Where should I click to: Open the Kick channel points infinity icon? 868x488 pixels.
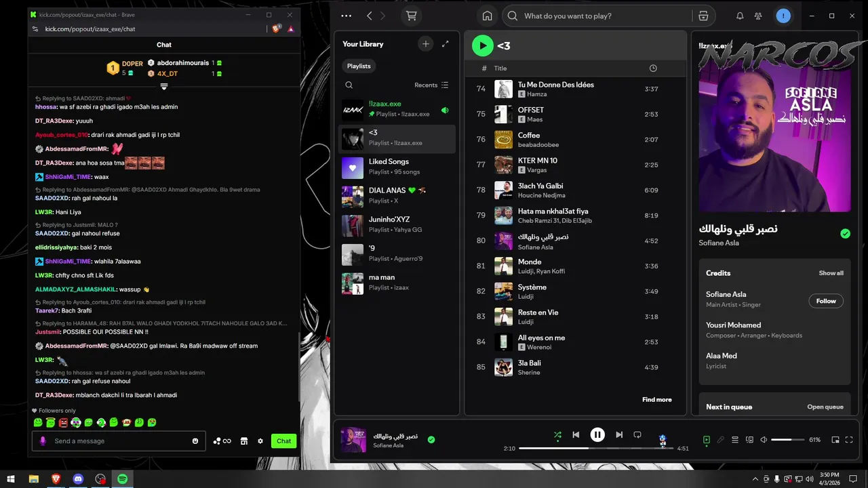click(x=222, y=441)
